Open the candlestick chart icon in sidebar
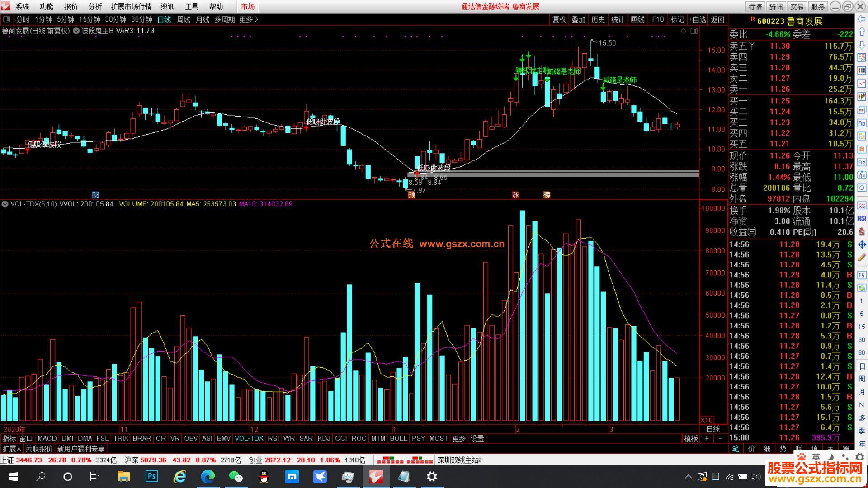Image resolution: width=868 pixels, height=488 pixels. 862,97
